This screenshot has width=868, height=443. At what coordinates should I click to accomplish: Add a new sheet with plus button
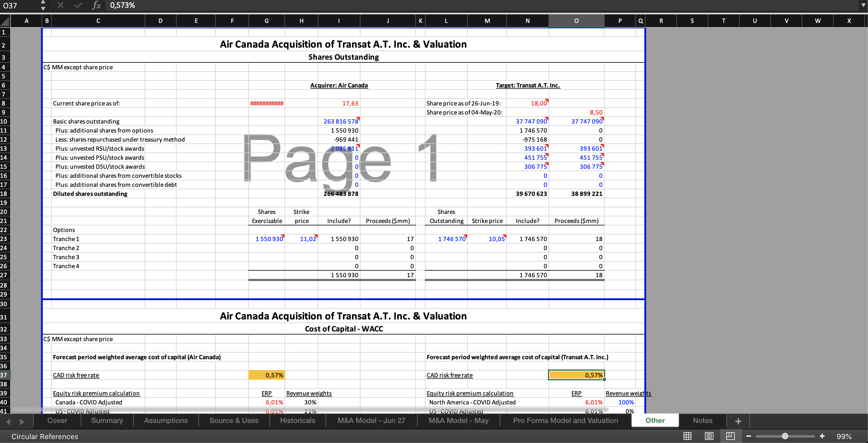click(738, 421)
